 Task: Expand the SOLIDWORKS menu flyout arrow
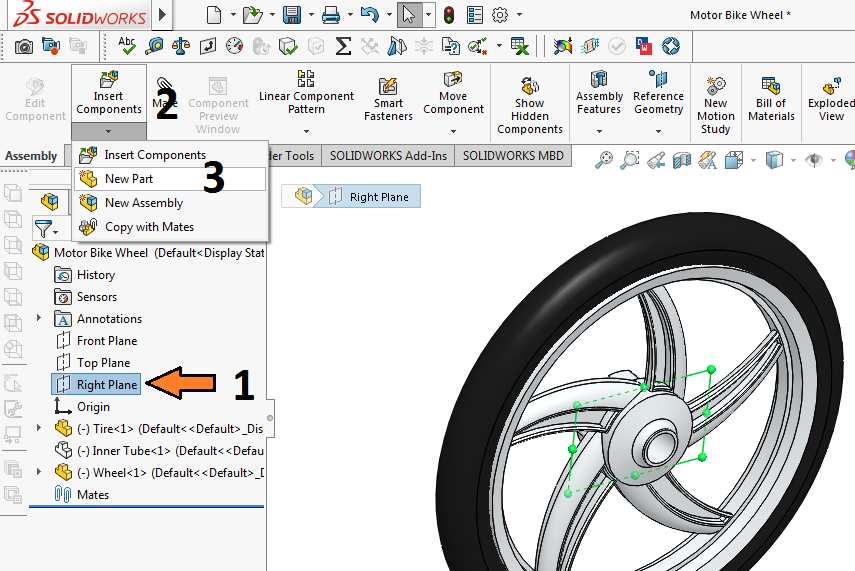(162, 15)
